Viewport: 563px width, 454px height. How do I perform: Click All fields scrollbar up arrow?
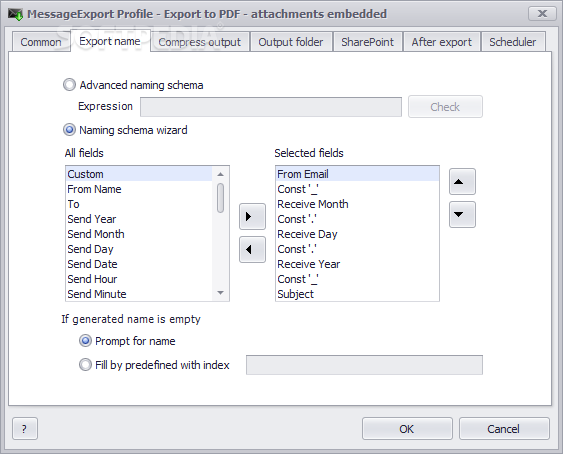coord(220,174)
